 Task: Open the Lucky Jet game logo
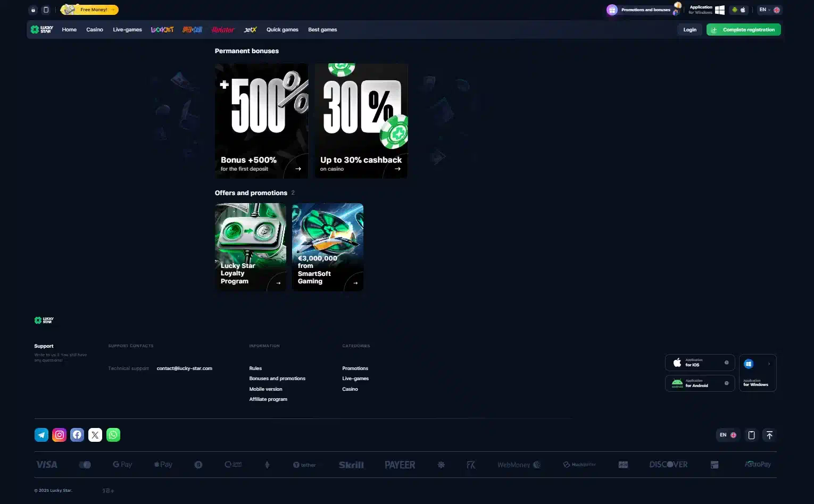(x=162, y=30)
